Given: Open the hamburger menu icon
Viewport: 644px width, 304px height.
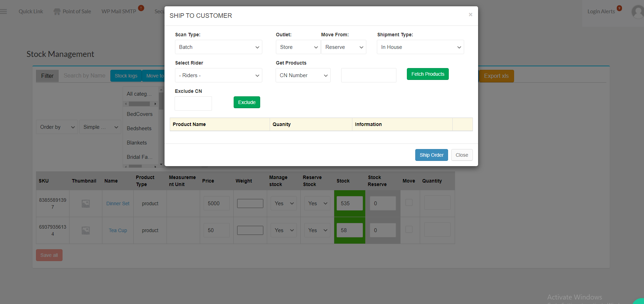Looking at the screenshot, I should (x=3, y=12).
